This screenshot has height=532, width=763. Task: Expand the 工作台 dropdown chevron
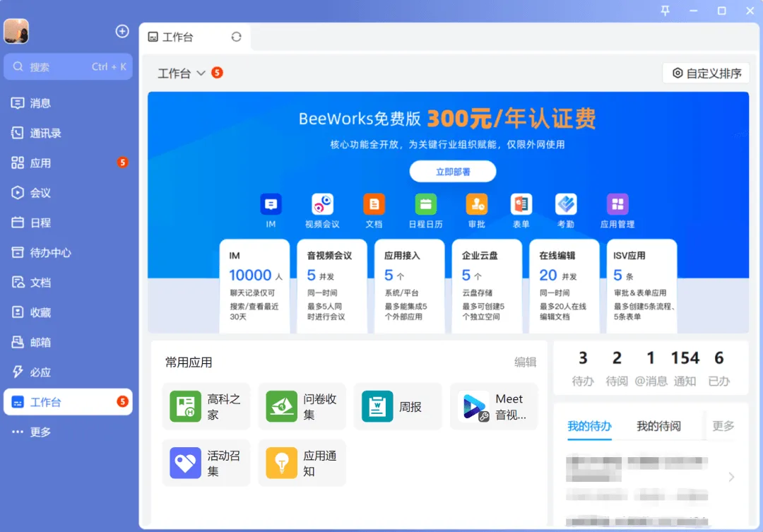201,73
